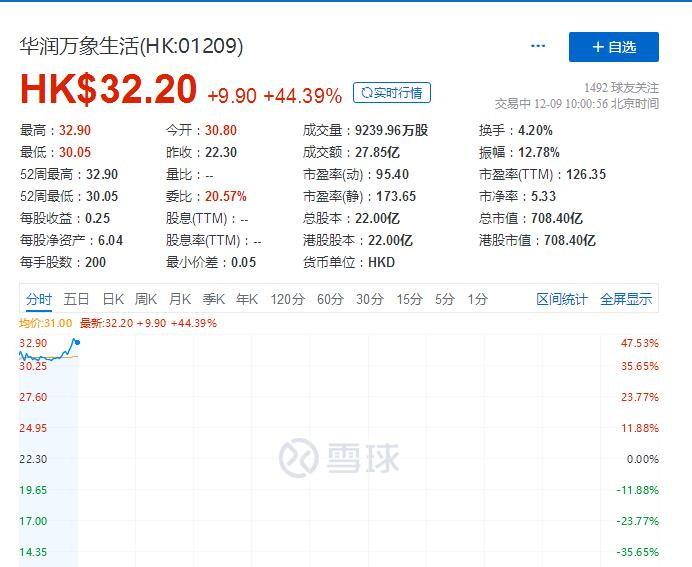Click the 0.00% right axis label

(x=643, y=459)
